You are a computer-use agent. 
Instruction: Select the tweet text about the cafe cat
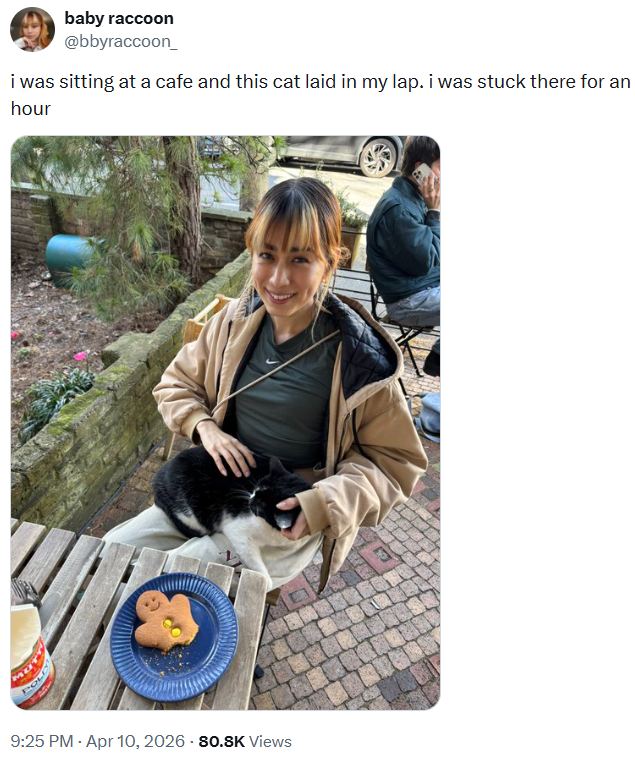pos(320,95)
